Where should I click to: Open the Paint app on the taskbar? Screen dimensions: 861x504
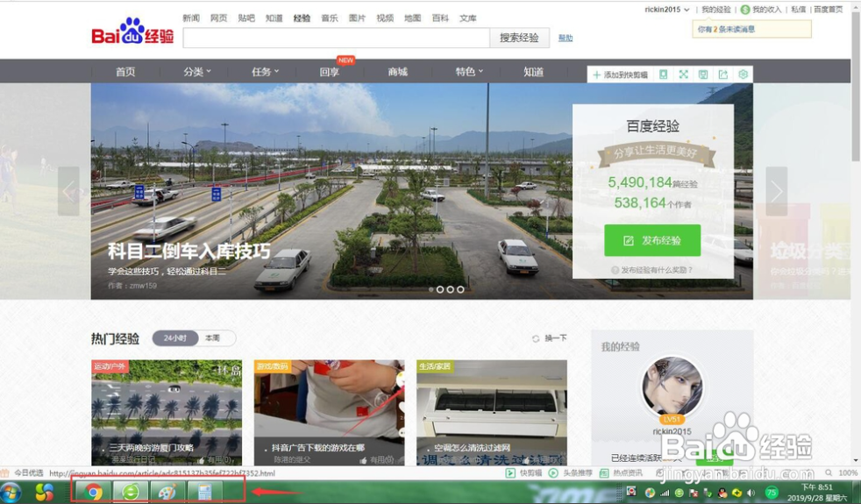(167, 492)
